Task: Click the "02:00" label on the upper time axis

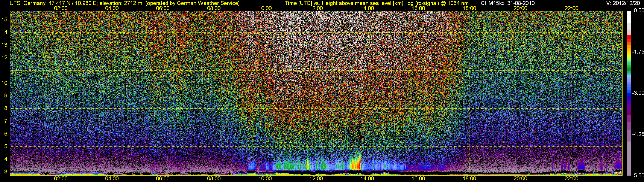Action: tap(61, 8)
